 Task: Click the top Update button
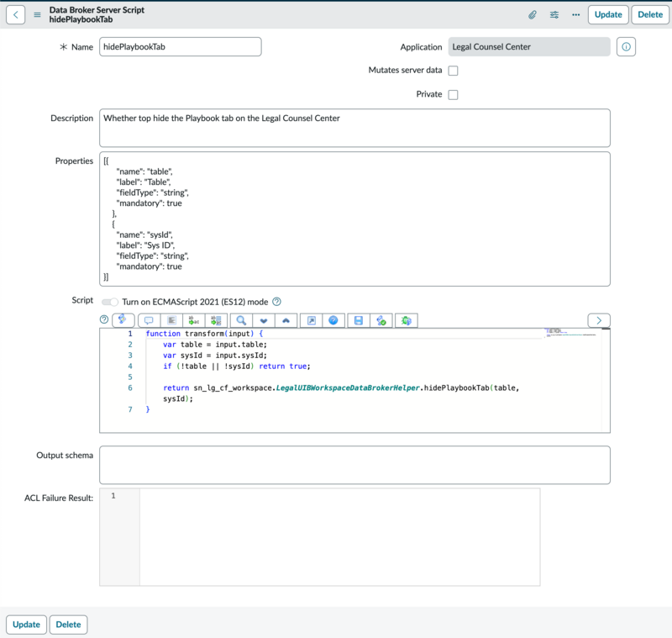608,14
